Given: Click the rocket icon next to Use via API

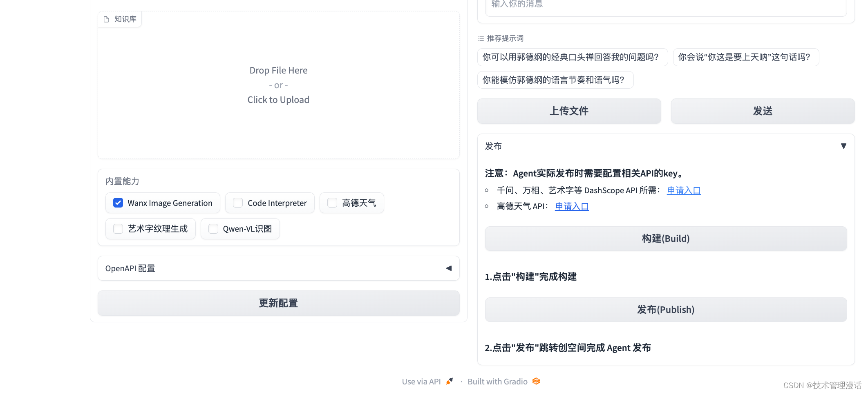Looking at the screenshot, I should click(x=449, y=381).
